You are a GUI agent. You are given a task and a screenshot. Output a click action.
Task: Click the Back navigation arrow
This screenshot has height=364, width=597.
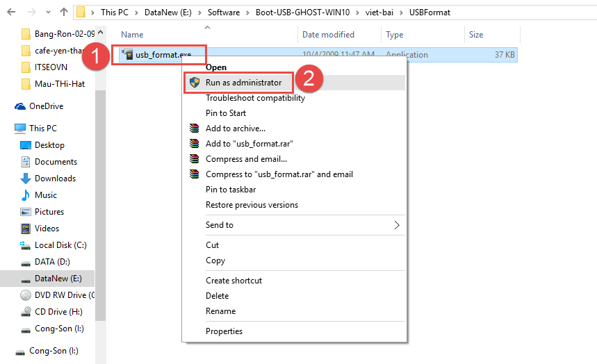[x=11, y=12]
